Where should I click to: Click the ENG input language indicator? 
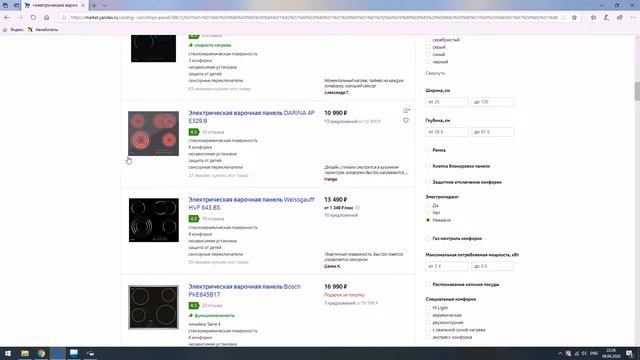click(594, 353)
